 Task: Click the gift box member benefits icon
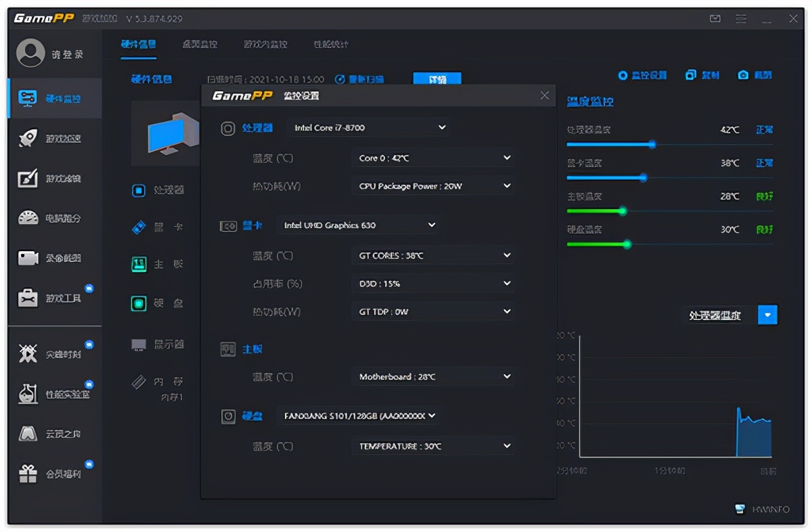[28, 474]
